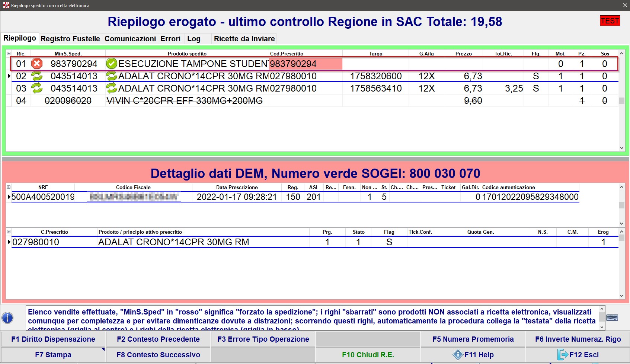The width and height of the screenshot is (630, 364).
Task: Select the pink Cod.Prescritto cell 983790294
Action: (305, 64)
